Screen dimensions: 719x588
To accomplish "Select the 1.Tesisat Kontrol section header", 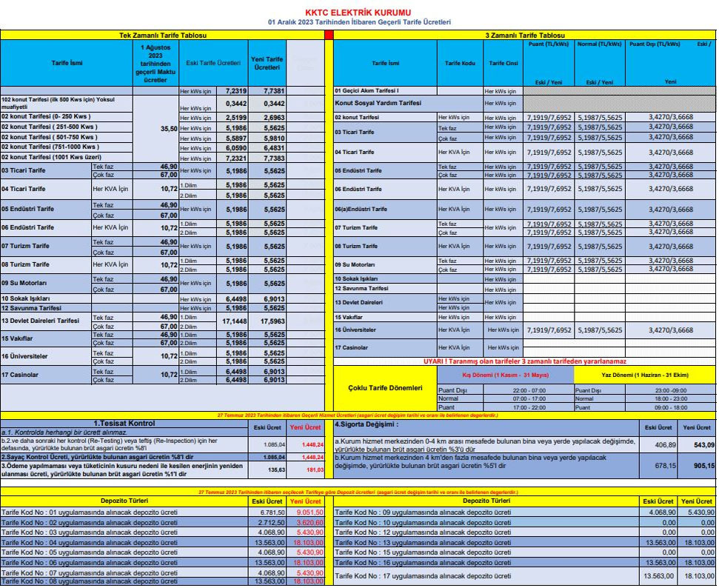I will [x=122, y=424].
